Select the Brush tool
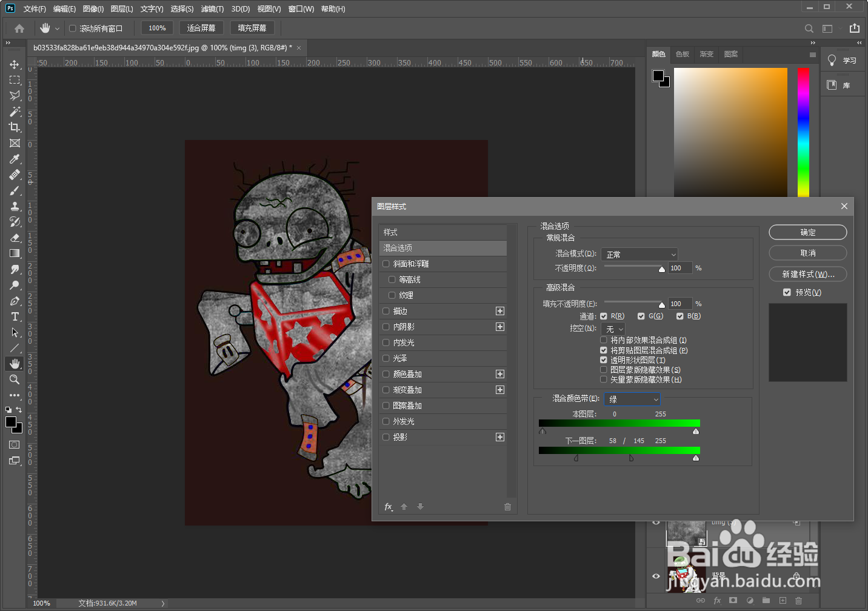Viewport: 868px width, 611px height. coord(15,190)
